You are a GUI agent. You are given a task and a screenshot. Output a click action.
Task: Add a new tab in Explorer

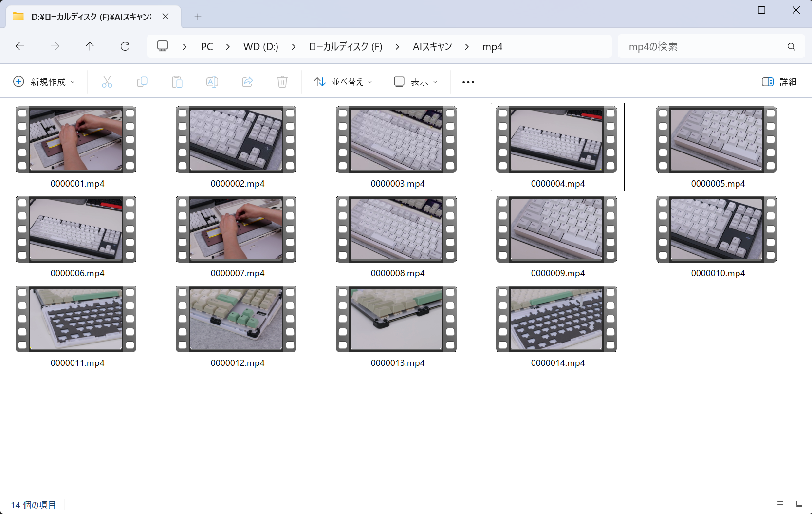click(198, 17)
